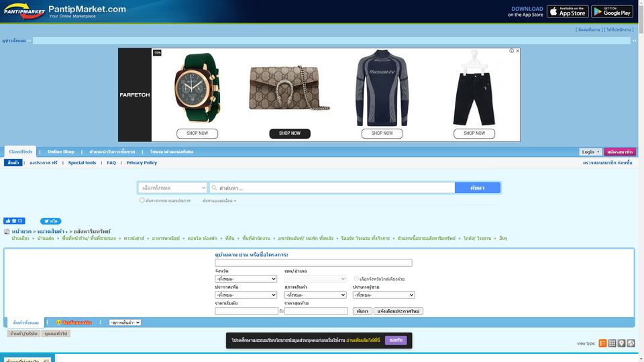Open the ประกาศเพื่อ dropdown

(x=246, y=295)
